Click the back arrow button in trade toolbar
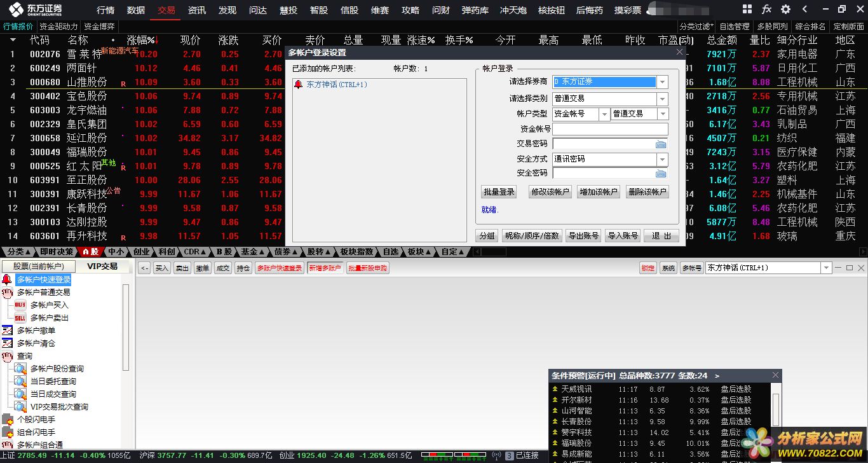 click(x=144, y=268)
